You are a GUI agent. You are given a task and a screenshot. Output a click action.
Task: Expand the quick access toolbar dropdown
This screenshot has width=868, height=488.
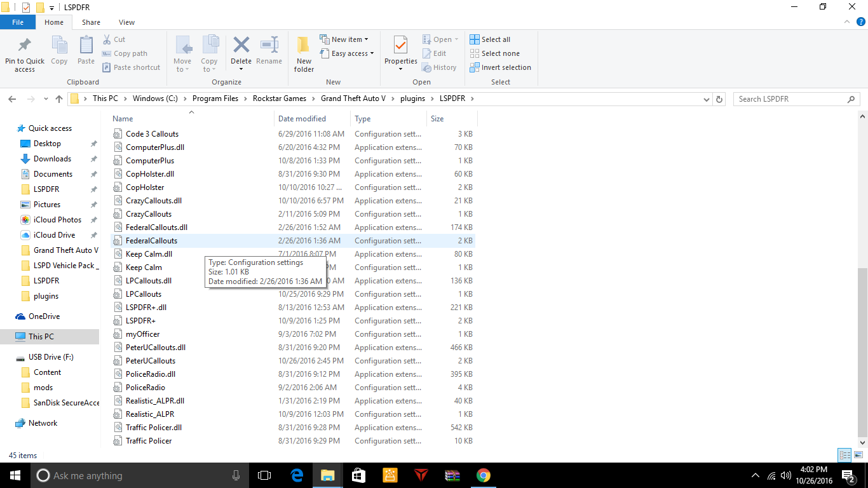[51, 8]
